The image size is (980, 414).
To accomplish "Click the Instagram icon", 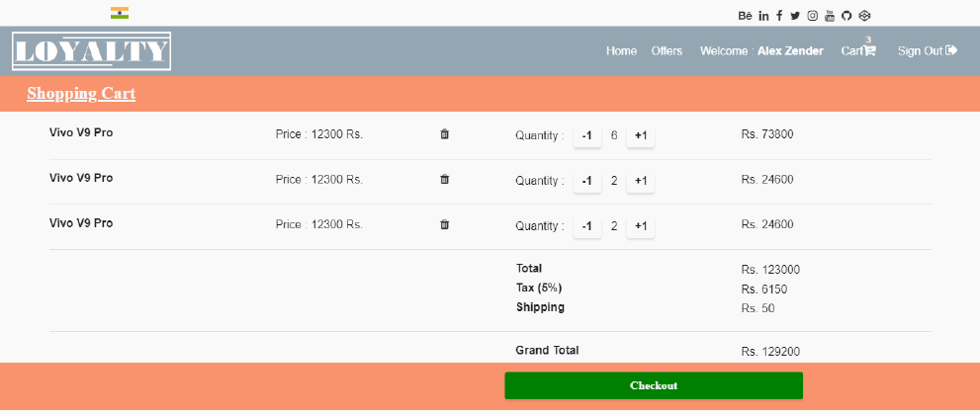I will [x=813, y=15].
